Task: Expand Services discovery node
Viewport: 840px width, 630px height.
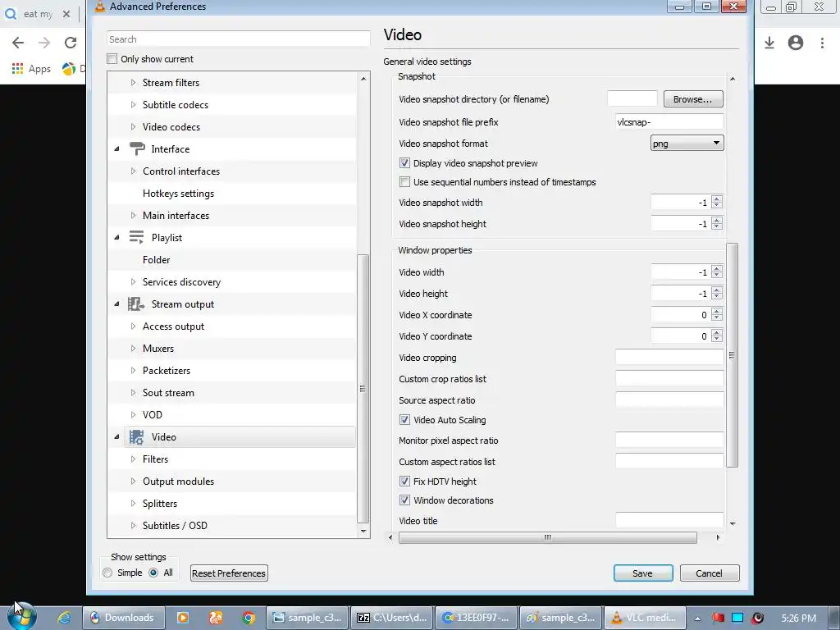Action: (x=134, y=282)
